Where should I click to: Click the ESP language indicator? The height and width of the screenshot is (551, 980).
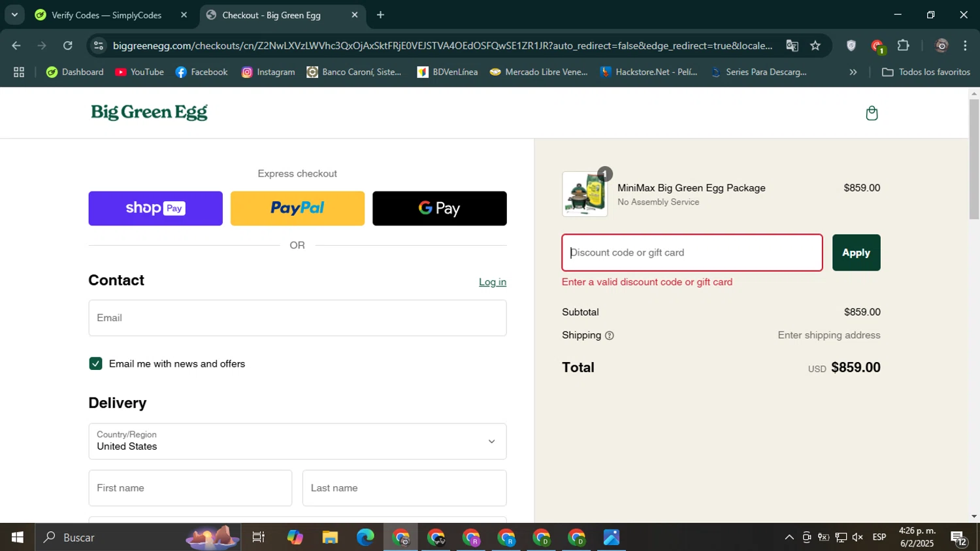(x=879, y=537)
